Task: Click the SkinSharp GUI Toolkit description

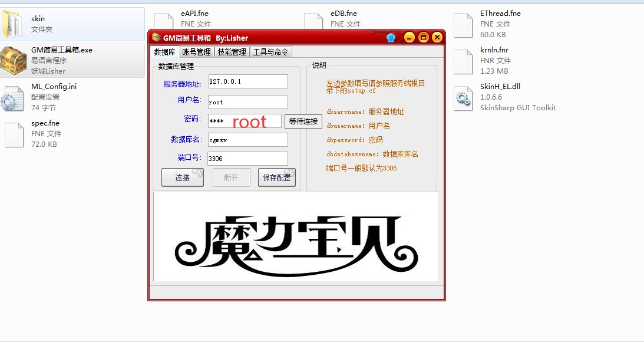Action: tap(517, 108)
